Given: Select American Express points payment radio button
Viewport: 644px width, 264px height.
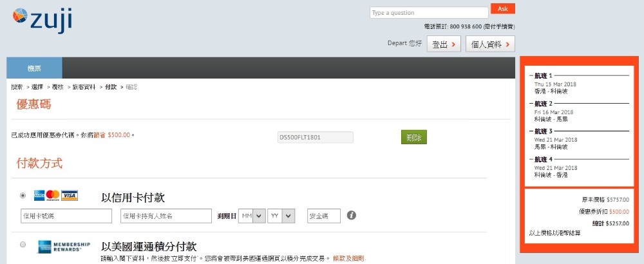Looking at the screenshot, I should 24,245.
